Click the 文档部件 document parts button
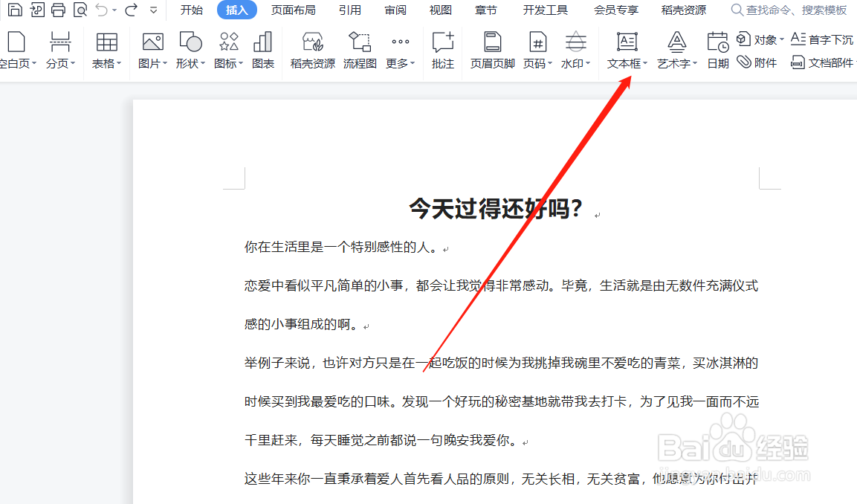 (x=822, y=63)
